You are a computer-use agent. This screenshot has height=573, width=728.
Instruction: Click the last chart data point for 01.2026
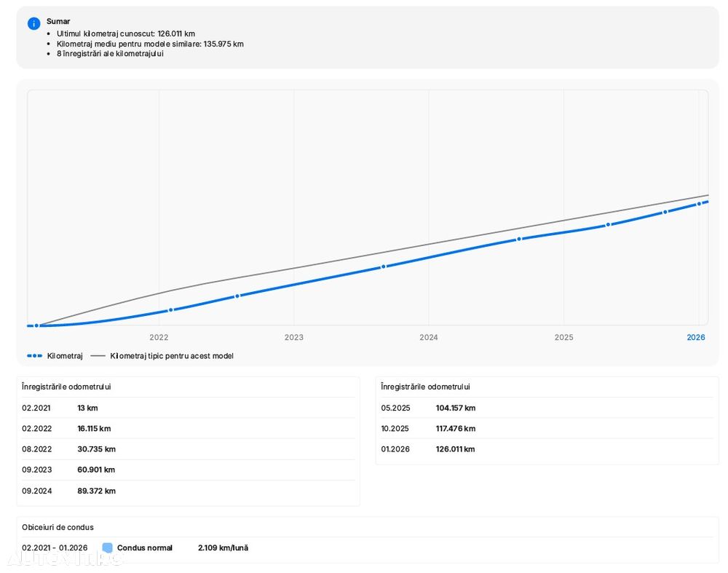coord(699,204)
